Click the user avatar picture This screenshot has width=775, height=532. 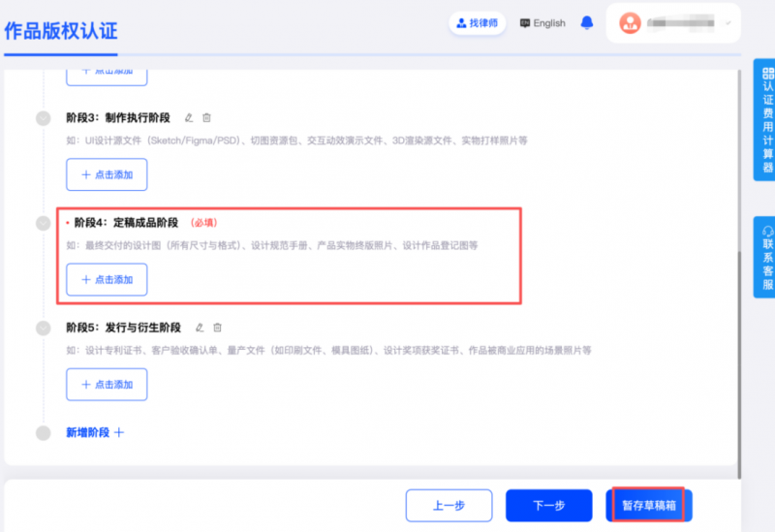630,23
